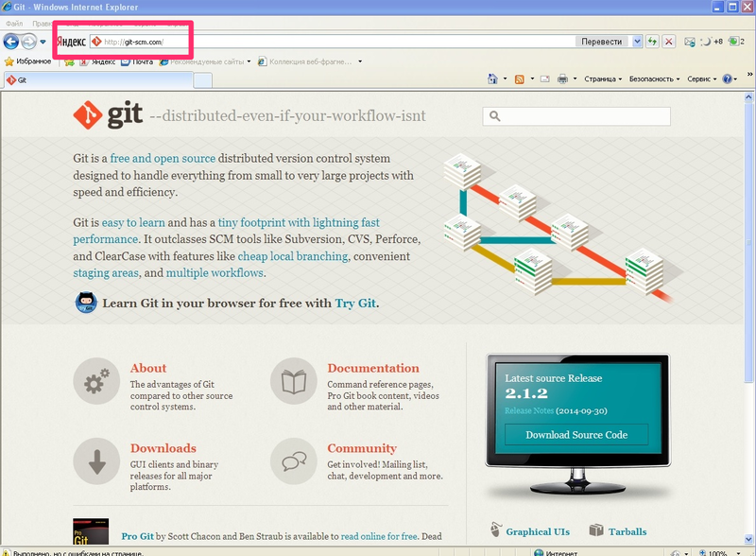Click the Community speech bubbles icon

(294, 460)
